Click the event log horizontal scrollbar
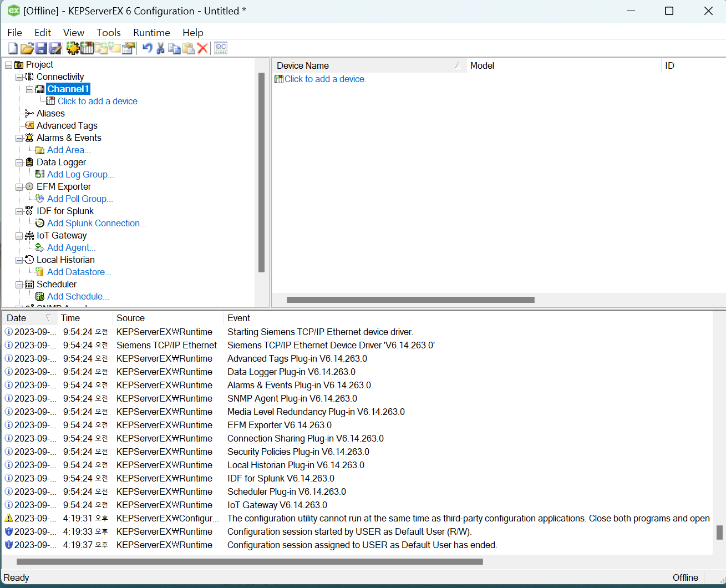Image resolution: width=726 pixels, height=588 pixels. point(250,561)
